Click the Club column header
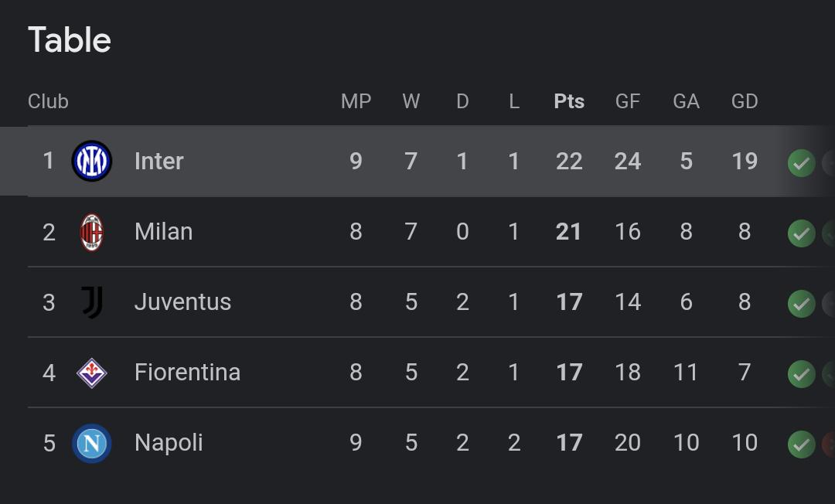This screenshot has height=504, width=835. pyautogui.click(x=48, y=101)
